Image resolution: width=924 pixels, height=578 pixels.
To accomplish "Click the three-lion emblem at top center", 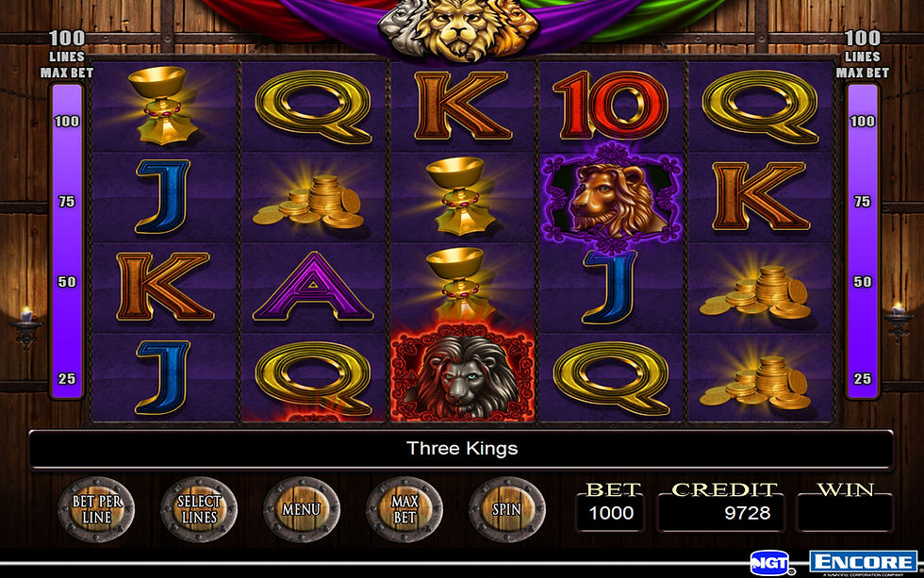I will click(459, 29).
